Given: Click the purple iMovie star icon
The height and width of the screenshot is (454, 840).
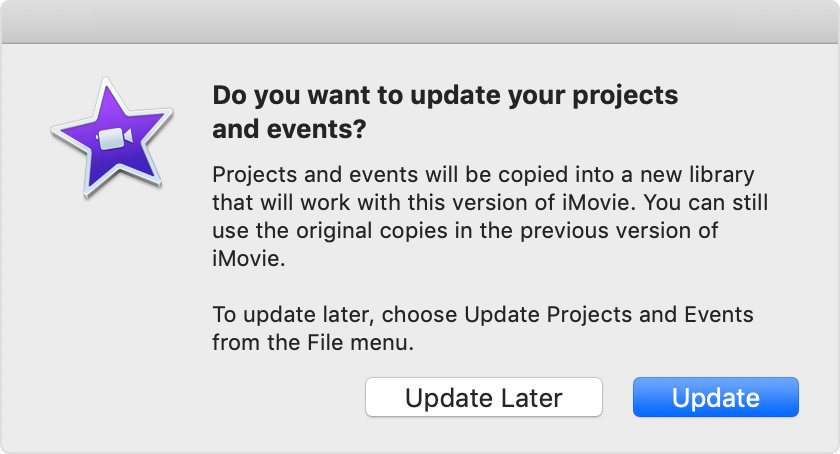Looking at the screenshot, I should pyautogui.click(x=112, y=138).
